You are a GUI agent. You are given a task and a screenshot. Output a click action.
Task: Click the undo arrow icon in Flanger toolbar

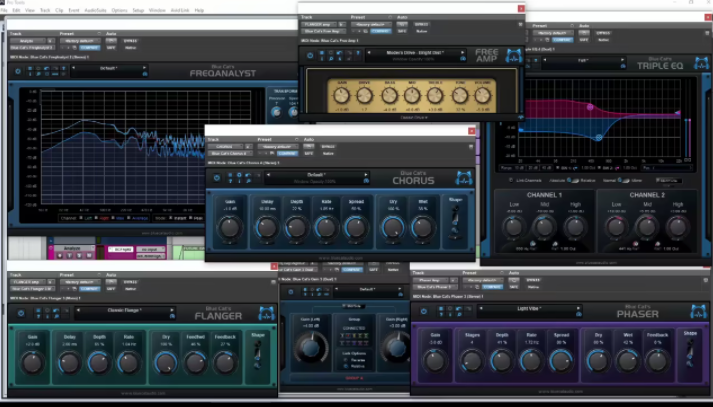point(56,310)
